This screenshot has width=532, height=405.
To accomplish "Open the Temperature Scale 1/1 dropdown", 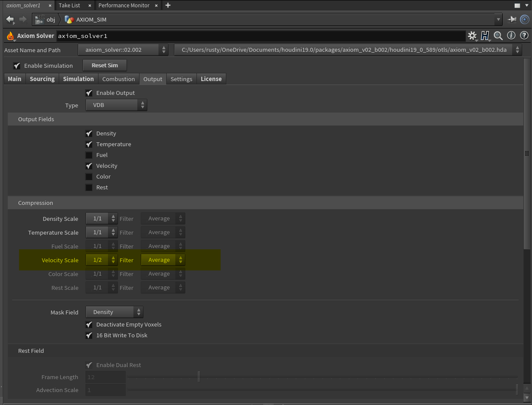I will coord(101,232).
